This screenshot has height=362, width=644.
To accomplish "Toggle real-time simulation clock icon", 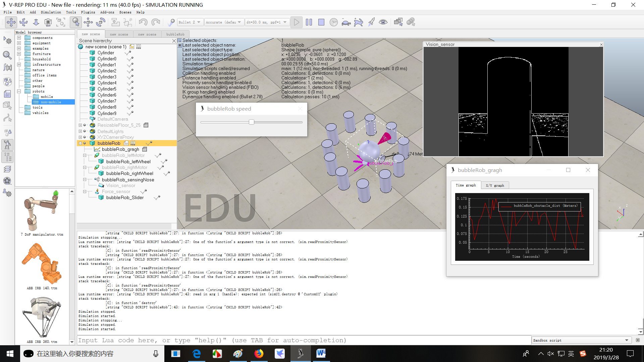I will [333, 22].
